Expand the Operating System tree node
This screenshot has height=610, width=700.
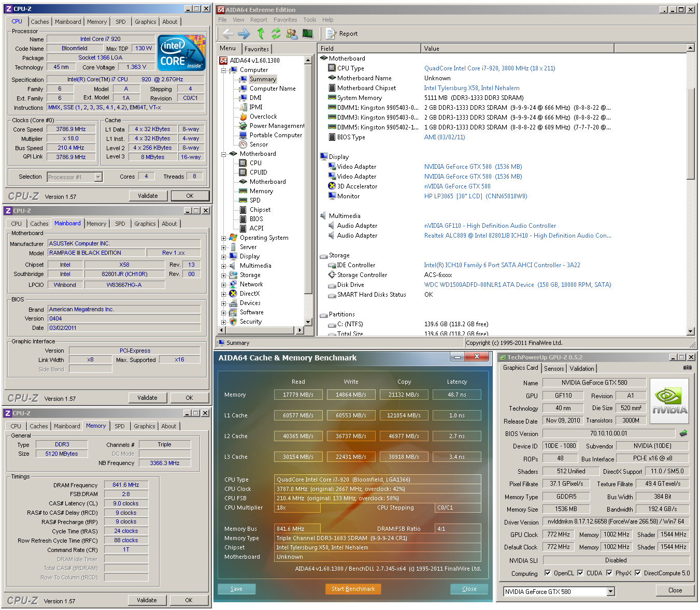[x=224, y=238]
